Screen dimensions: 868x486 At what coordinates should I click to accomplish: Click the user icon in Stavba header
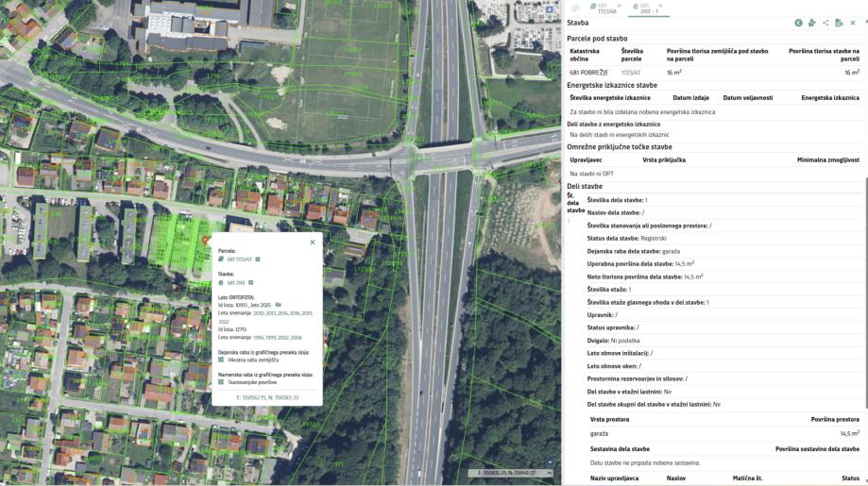pos(811,23)
